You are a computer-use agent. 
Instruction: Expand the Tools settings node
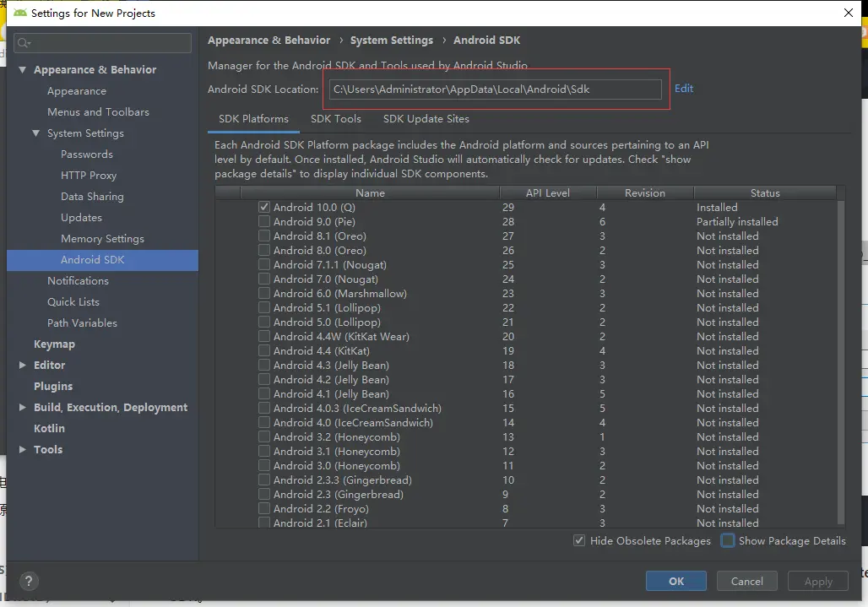click(22, 449)
